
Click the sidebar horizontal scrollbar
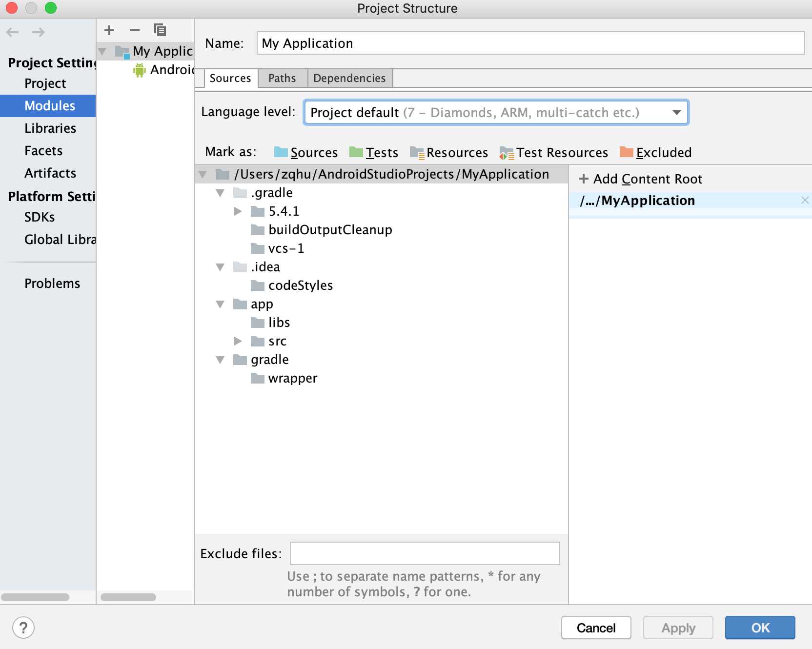tap(35, 597)
